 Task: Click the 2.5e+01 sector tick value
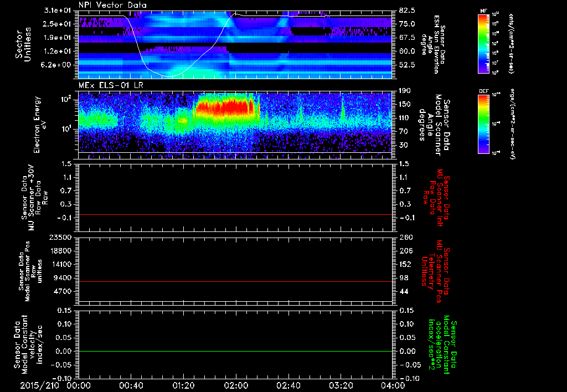(57, 24)
